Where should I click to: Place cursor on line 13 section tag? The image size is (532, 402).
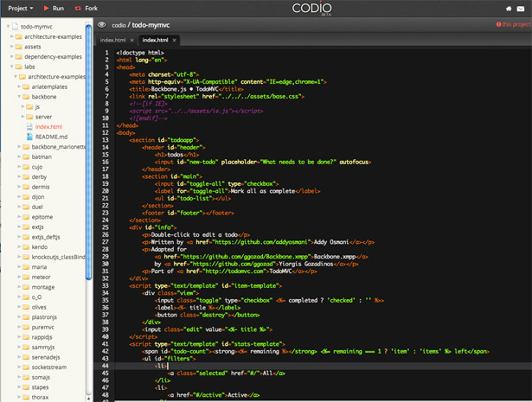pyautogui.click(x=163, y=140)
